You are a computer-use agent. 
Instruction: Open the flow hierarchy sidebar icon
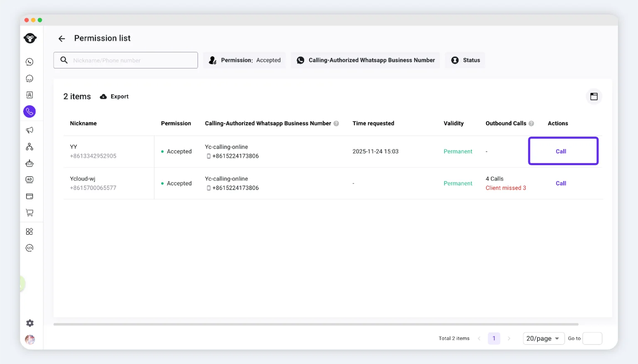[29, 147]
